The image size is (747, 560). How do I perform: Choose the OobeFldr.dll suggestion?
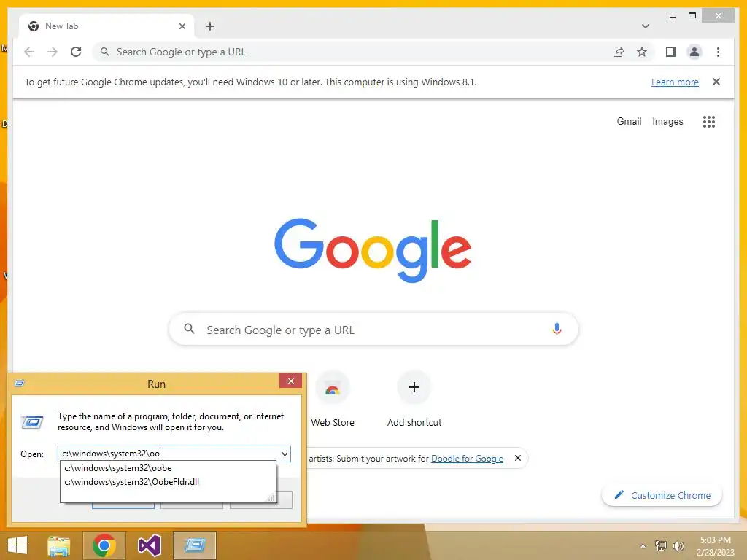pyautogui.click(x=168, y=482)
